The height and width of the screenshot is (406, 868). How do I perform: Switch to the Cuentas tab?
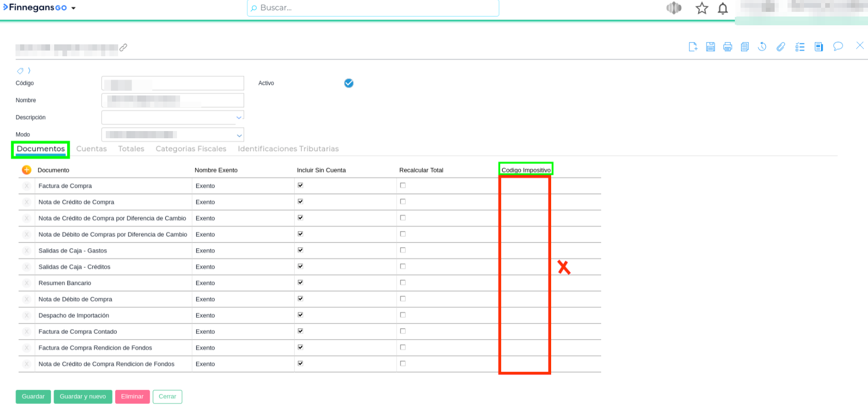pos(91,149)
